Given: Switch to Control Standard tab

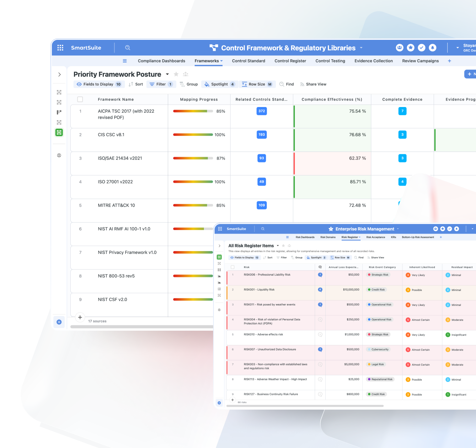Looking at the screenshot, I should pos(249,61).
